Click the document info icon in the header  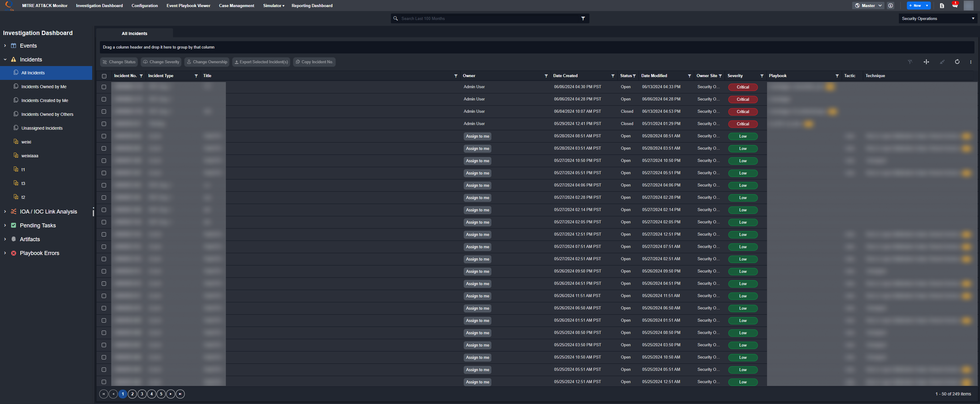point(942,5)
